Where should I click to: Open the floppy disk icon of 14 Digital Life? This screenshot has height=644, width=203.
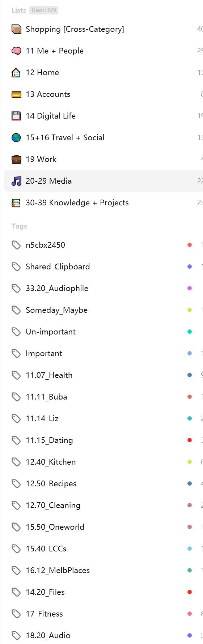point(16,116)
